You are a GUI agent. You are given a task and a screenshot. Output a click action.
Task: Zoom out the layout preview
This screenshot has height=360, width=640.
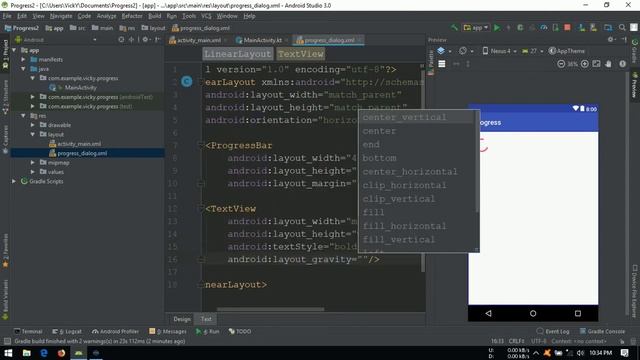pyautogui.click(x=561, y=64)
